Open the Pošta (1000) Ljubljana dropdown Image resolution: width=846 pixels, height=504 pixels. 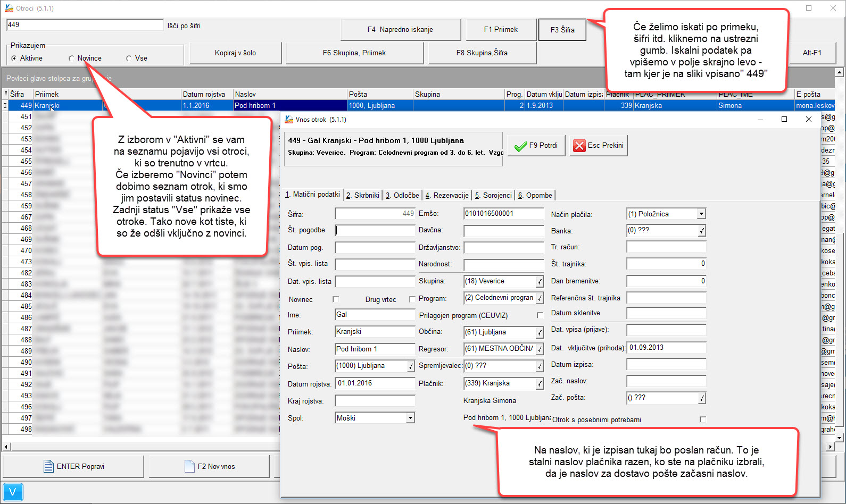[411, 366]
